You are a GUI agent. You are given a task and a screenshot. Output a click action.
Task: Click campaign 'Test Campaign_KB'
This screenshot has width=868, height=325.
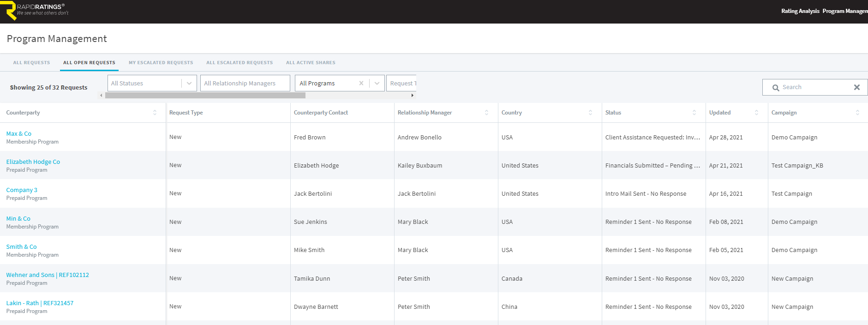pyautogui.click(x=797, y=166)
